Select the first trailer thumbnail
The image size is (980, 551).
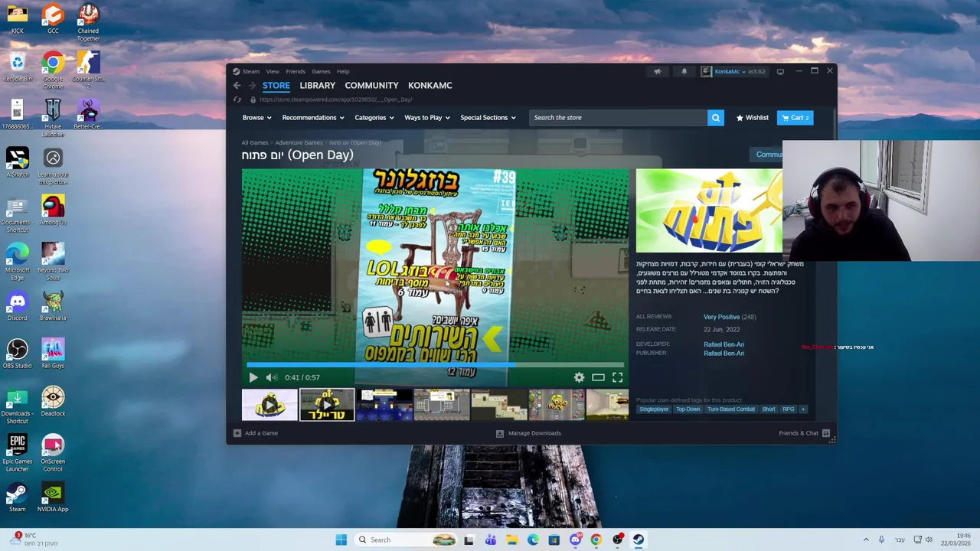[x=269, y=405]
